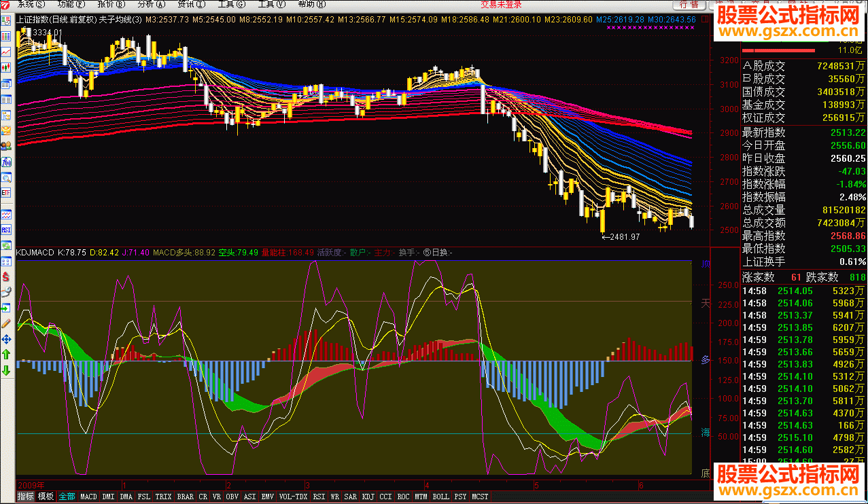
Task: Click the application logo icon
Action: (5, 4)
